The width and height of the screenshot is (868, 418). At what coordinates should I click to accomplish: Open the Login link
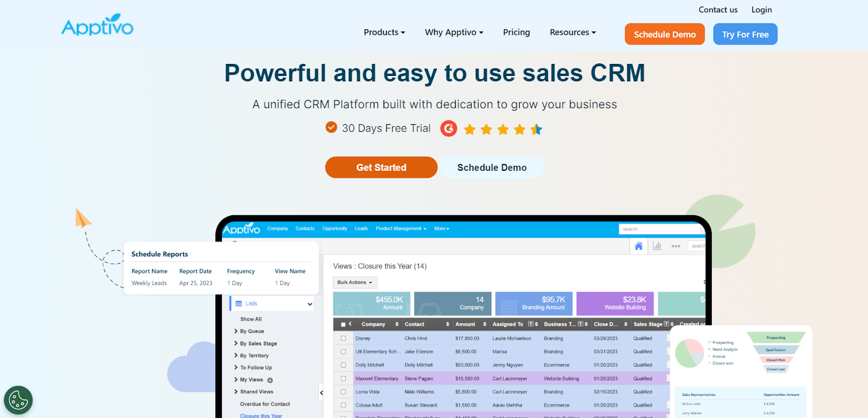point(762,10)
